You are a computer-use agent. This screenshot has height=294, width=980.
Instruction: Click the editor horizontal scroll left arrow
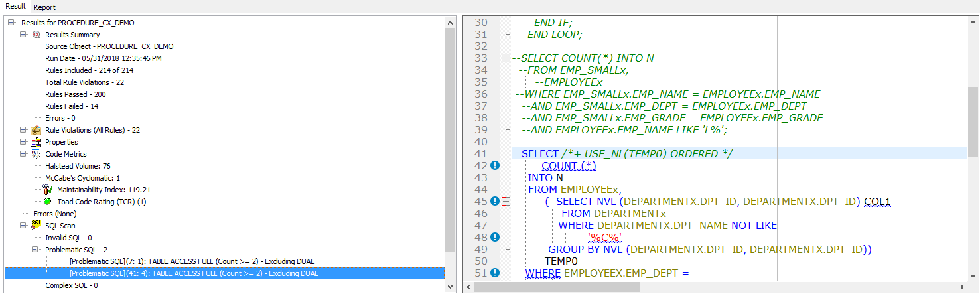click(x=468, y=287)
